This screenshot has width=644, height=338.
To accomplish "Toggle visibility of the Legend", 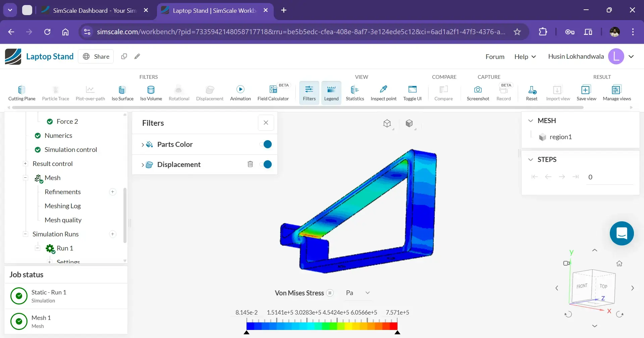I will point(331,93).
